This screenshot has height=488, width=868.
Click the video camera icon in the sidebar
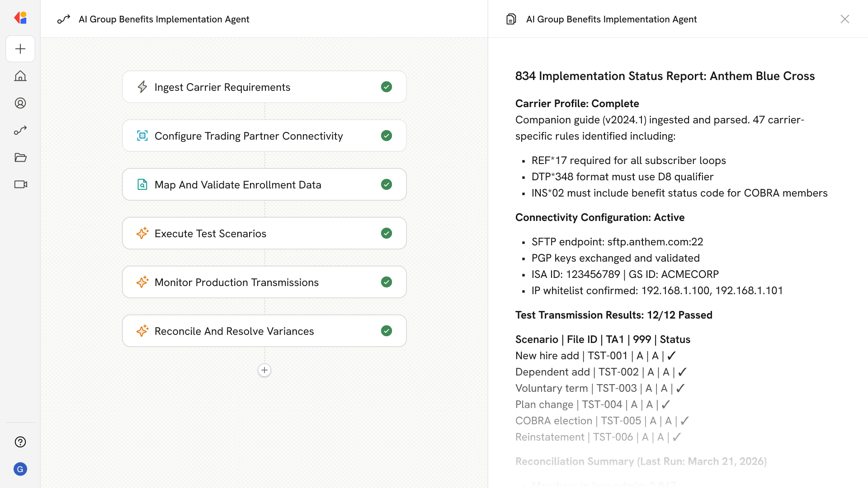point(20,184)
